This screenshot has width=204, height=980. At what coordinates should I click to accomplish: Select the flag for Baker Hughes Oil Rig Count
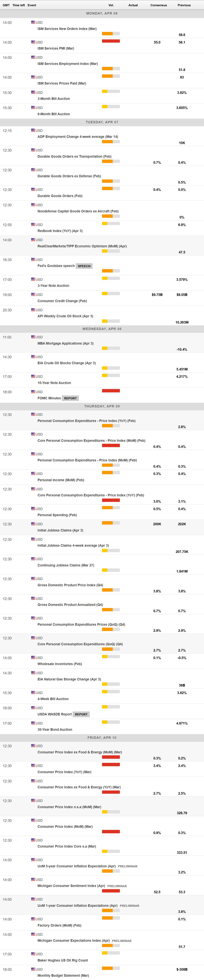coord(33,954)
